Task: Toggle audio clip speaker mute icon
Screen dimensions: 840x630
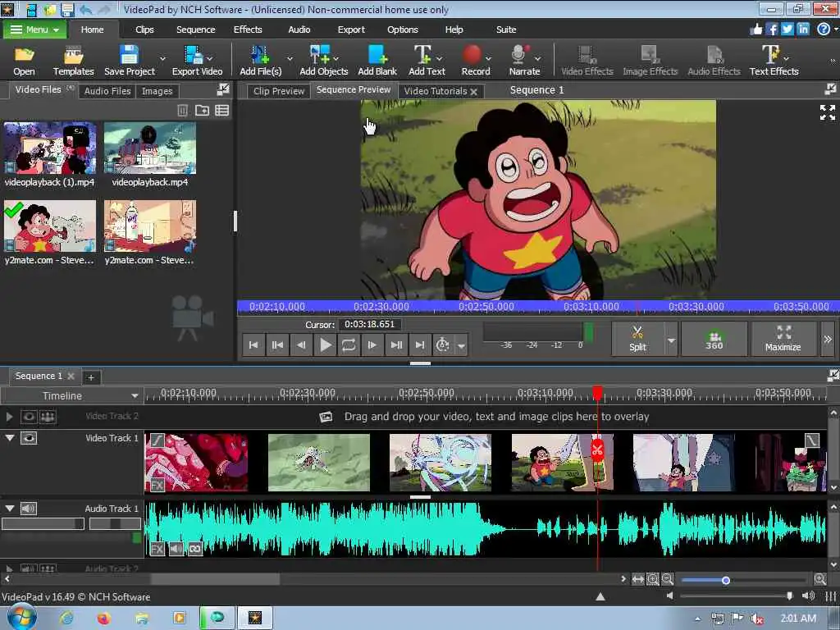Action: point(176,549)
